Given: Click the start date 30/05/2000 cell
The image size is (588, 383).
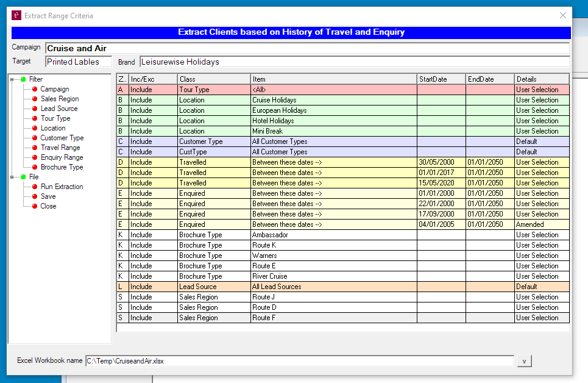Looking at the screenshot, I should coord(441,162).
